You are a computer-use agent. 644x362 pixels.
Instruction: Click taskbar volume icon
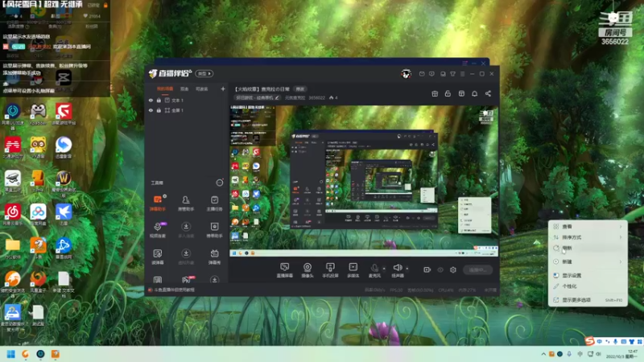[x=598, y=354]
